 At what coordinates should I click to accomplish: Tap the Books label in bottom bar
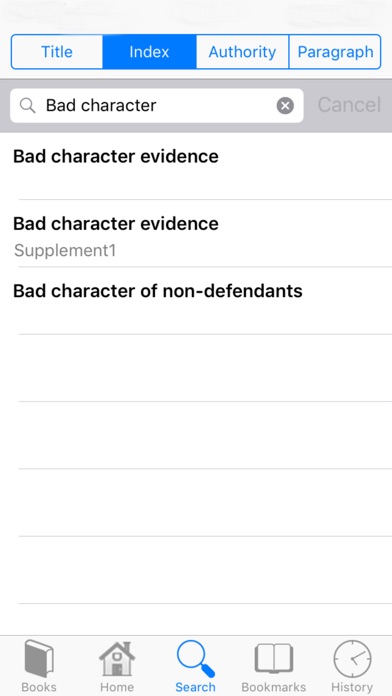point(39,687)
